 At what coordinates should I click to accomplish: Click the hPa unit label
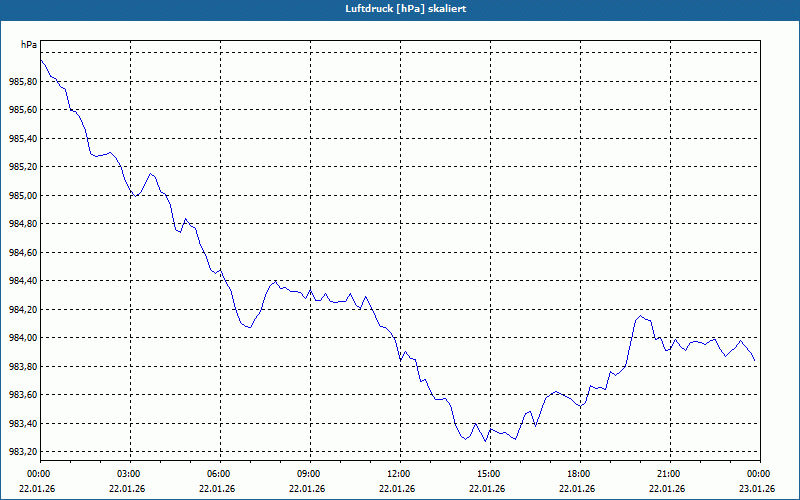tap(29, 45)
